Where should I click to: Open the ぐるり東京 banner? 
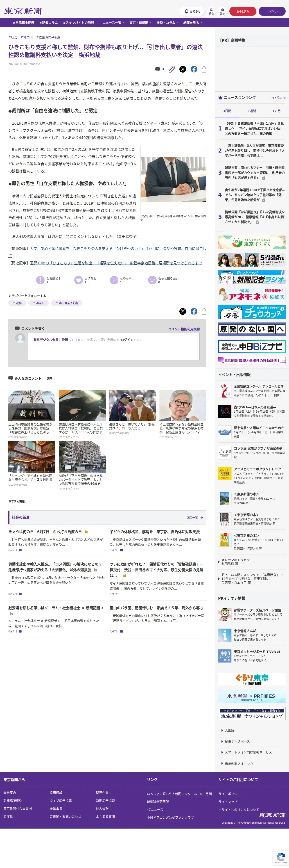click(x=252, y=679)
